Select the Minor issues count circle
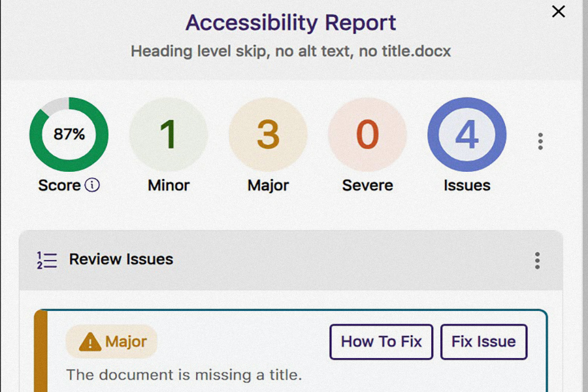This screenshot has height=392, width=588. point(168,134)
